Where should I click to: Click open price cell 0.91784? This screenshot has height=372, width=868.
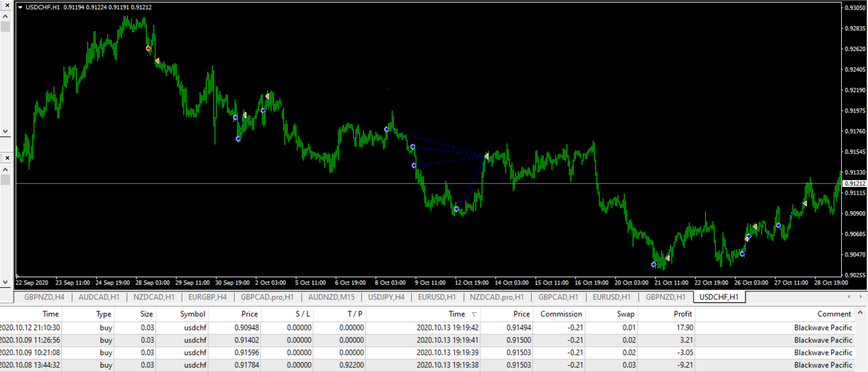[245, 364]
